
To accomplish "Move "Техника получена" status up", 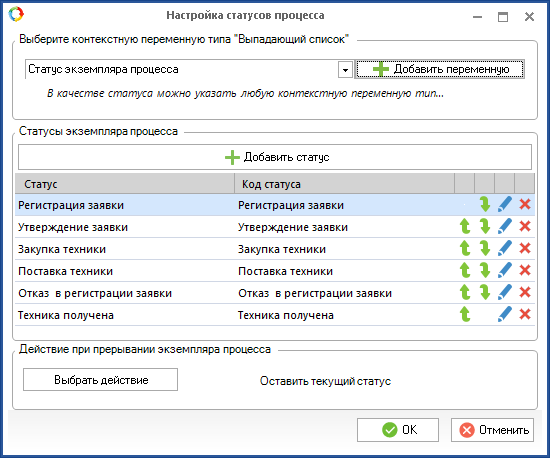I will [x=465, y=315].
